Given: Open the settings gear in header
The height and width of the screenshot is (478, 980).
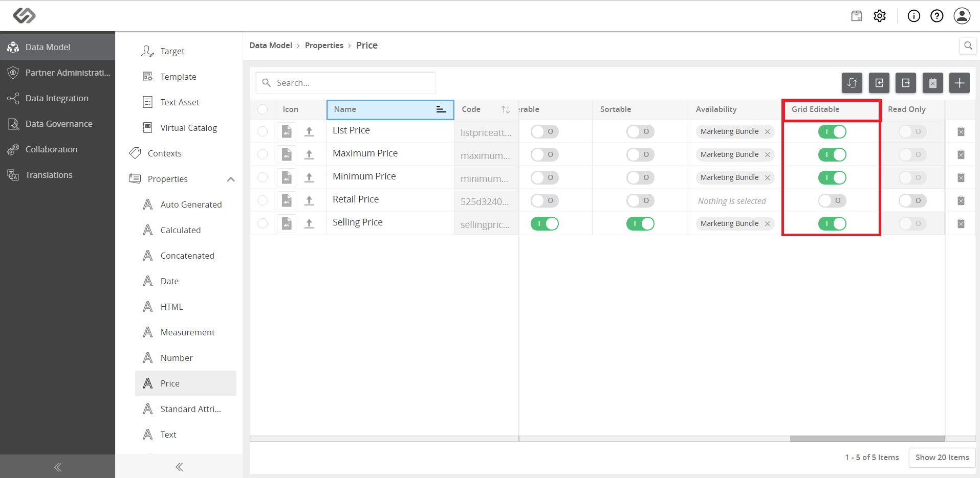Looking at the screenshot, I should [x=880, y=16].
